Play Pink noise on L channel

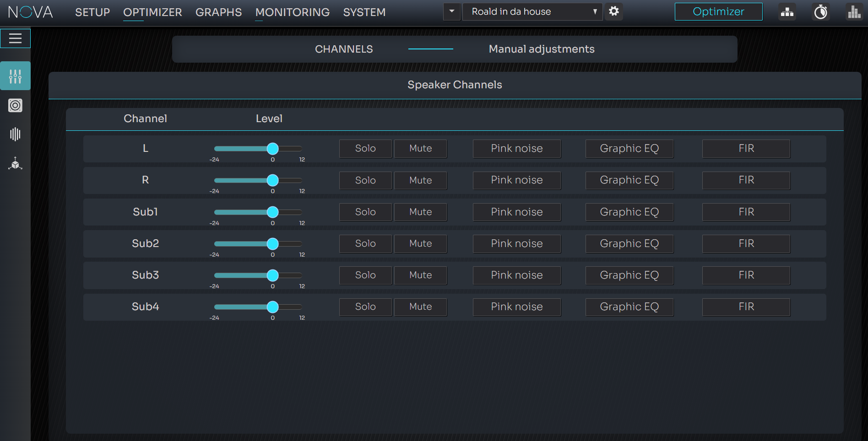[x=517, y=149]
